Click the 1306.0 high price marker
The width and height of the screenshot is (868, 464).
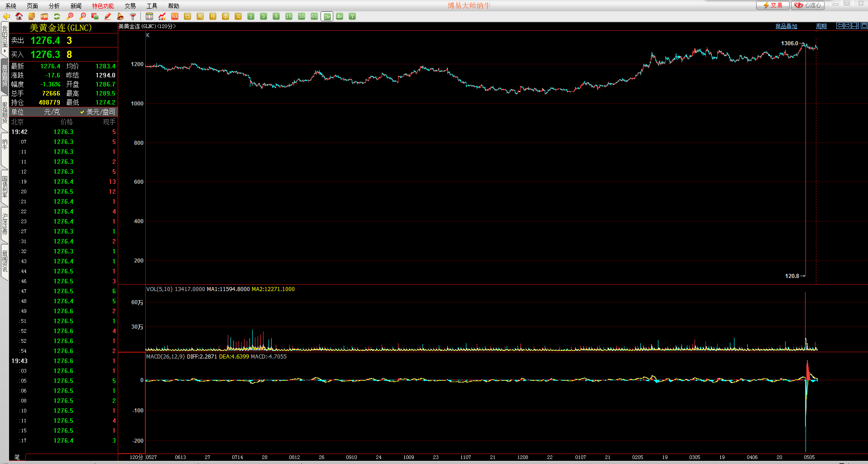point(790,43)
